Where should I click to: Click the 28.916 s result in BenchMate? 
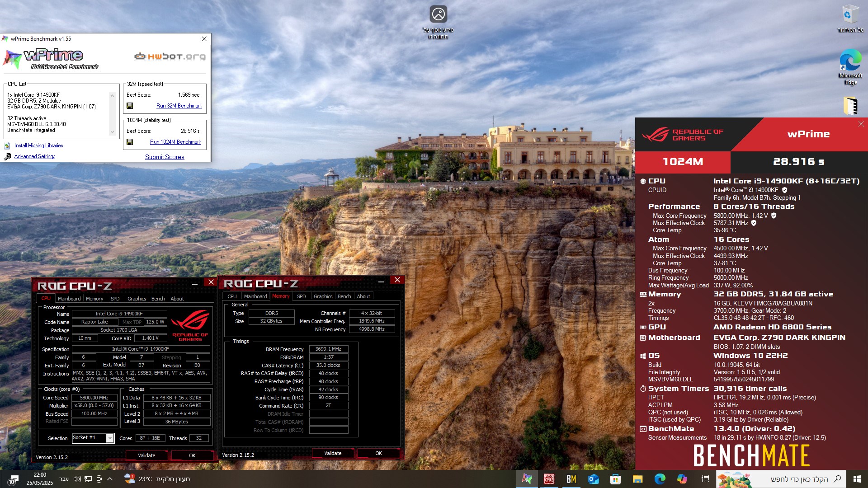(798, 162)
